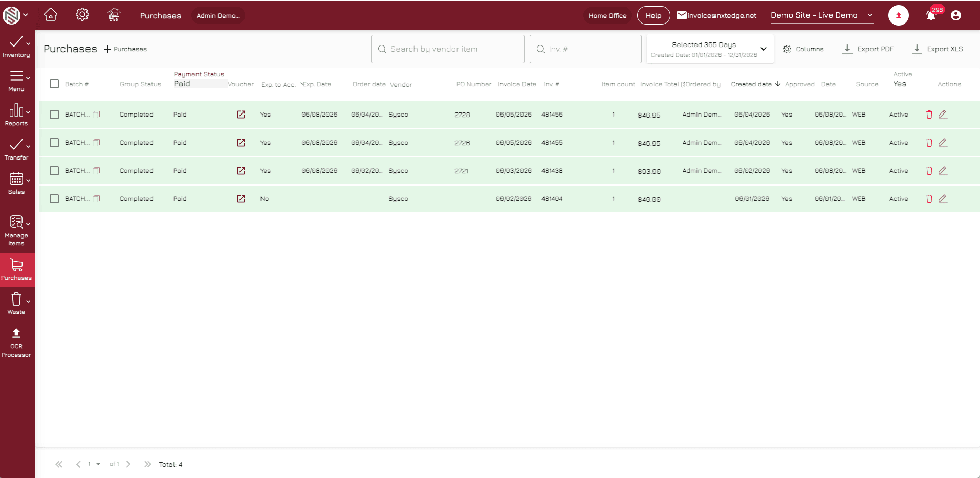Image resolution: width=980 pixels, height=478 pixels.
Task: Click invoice total $93.90 cell
Action: click(649, 171)
